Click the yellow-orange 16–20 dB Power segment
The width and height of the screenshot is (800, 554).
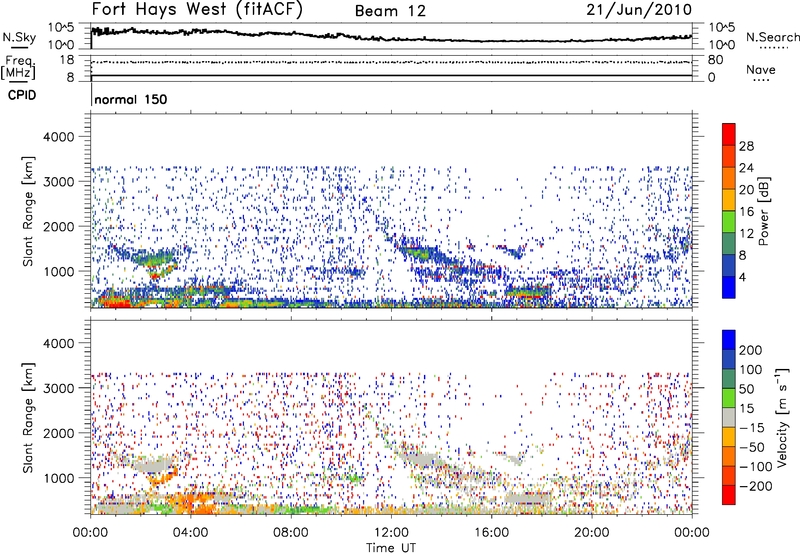click(x=729, y=200)
